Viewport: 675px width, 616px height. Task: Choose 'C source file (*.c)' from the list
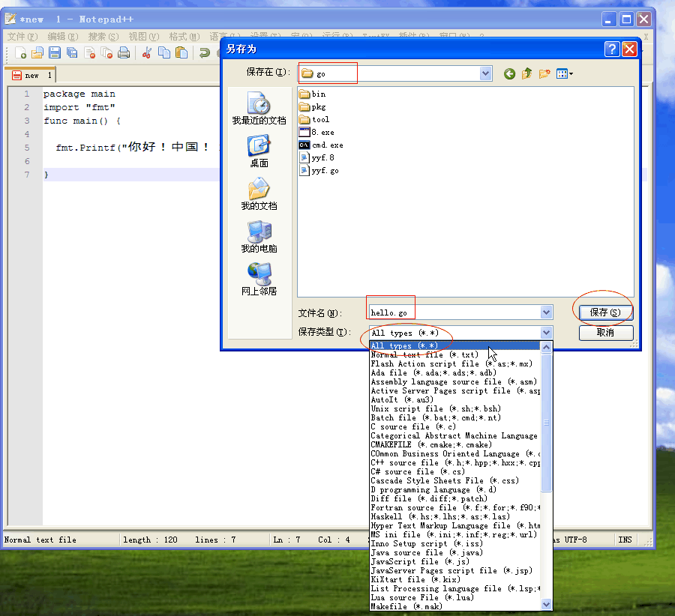click(x=412, y=426)
